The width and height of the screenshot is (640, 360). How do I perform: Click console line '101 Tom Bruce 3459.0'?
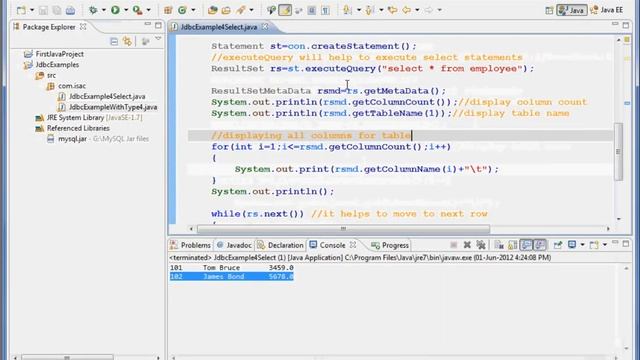231,268
